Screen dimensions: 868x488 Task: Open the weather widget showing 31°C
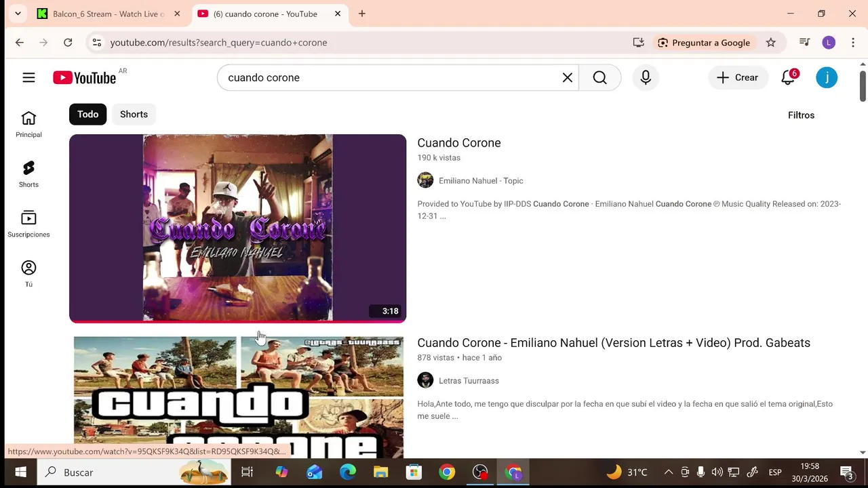click(627, 472)
